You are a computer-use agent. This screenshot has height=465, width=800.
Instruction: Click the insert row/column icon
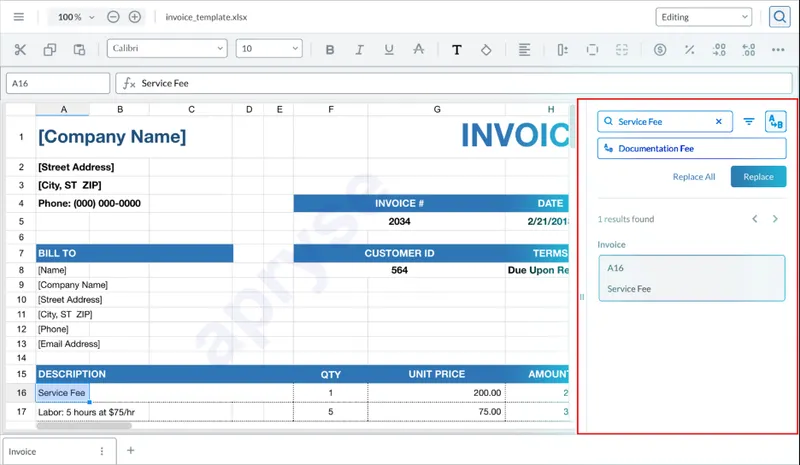tap(562, 50)
